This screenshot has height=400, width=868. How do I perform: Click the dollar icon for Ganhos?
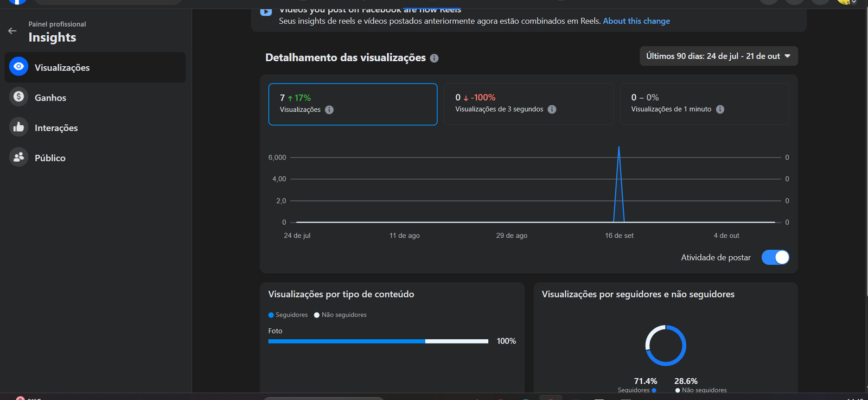pyautogui.click(x=19, y=97)
